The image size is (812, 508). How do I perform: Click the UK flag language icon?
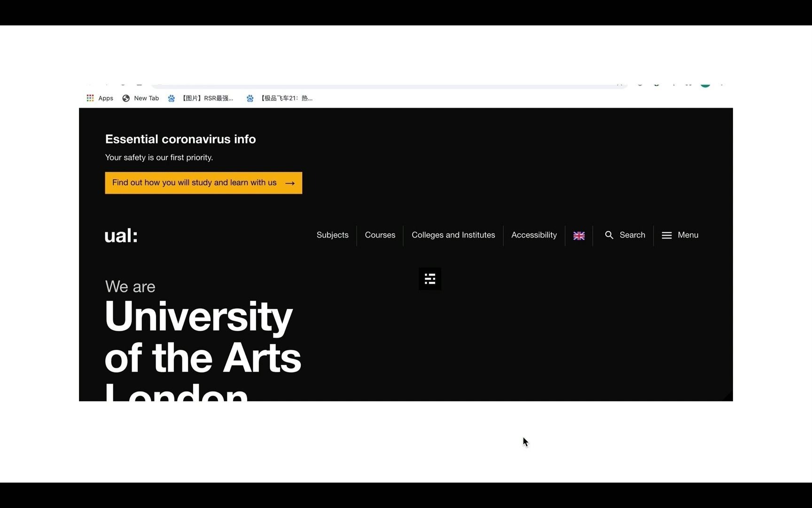tap(579, 236)
